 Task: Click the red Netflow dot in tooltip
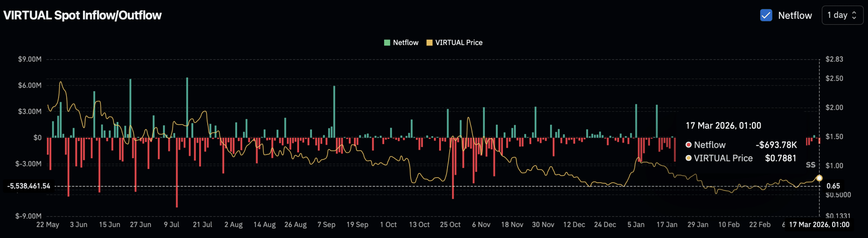[688, 145]
